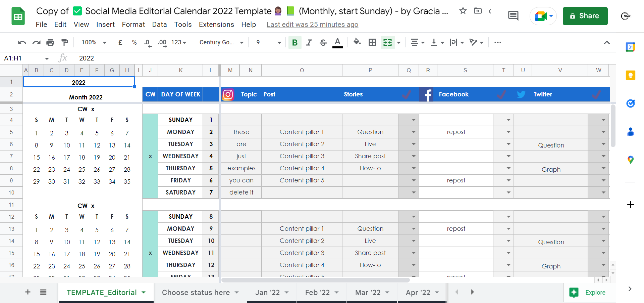Open Google Calendar side panel
Screen dimensions: 644x303
coord(631,47)
